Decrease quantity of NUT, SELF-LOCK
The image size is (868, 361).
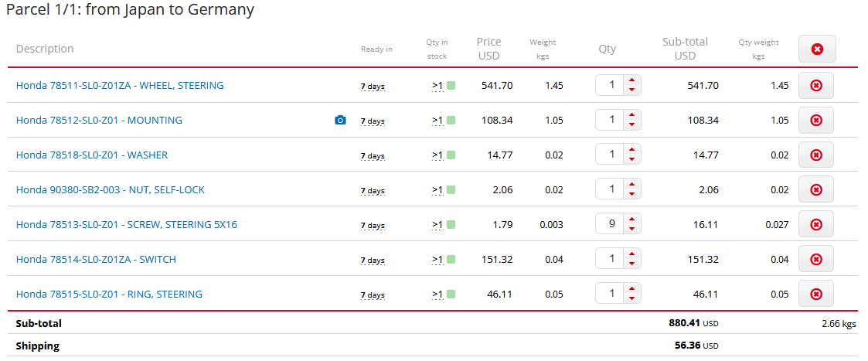[x=631, y=195]
